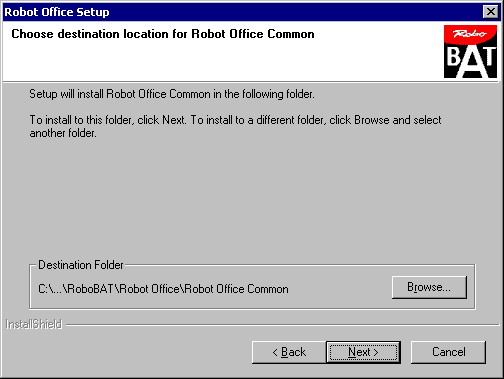Select the Robot Office Setup title bar
This screenshot has height=379, width=504.
tap(242, 12)
